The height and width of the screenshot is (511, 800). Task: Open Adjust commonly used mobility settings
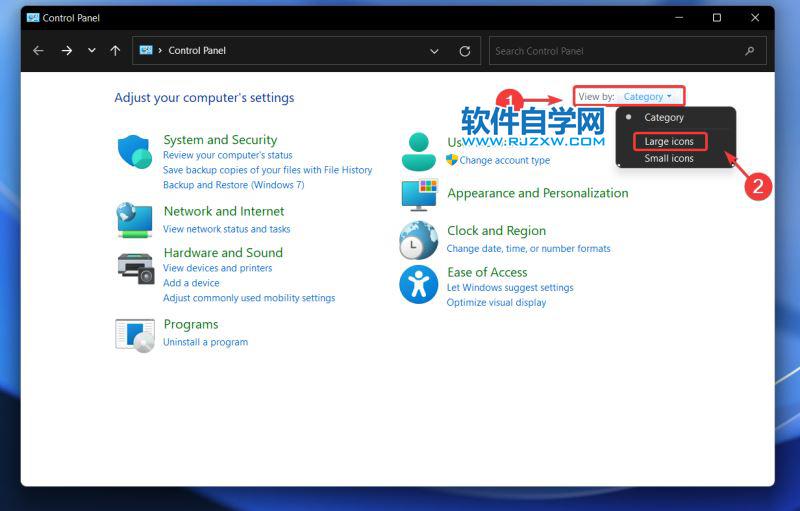pyautogui.click(x=249, y=298)
